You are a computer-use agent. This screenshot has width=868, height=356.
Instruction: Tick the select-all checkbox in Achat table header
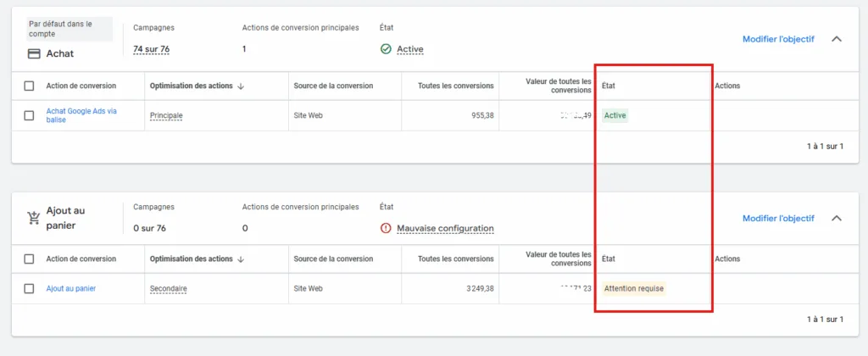point(30,86)
